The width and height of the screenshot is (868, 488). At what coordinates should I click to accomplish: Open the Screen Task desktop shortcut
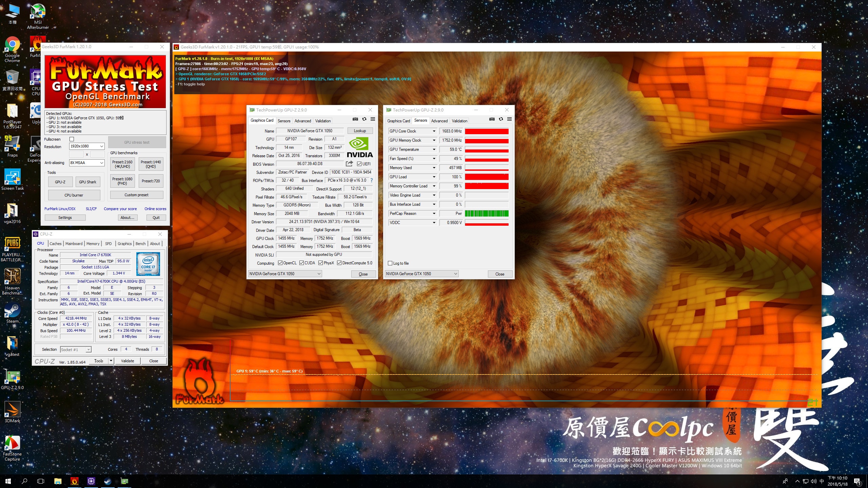pos(13,180)
